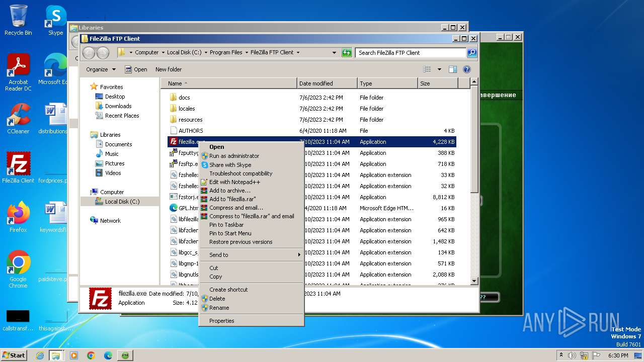This screenshot has width=644, height=362.
Task: Select Cut from the context menu
Action: (252, 268)
